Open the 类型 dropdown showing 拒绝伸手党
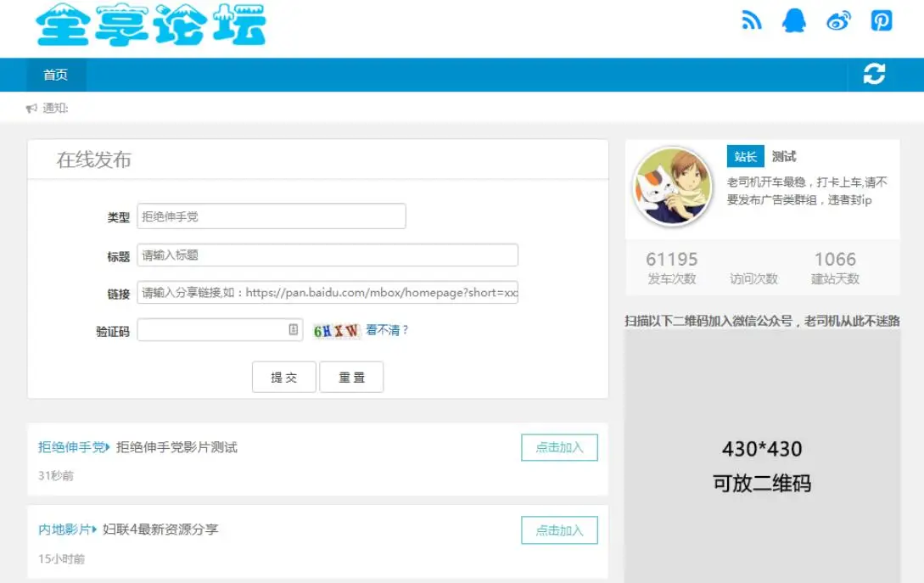This screenshot has width=924, height=583. coord(271,216)
